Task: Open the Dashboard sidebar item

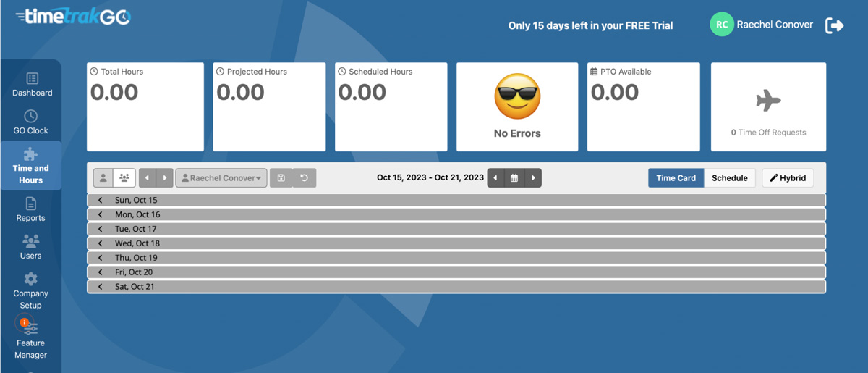Action: pos(32,84)
